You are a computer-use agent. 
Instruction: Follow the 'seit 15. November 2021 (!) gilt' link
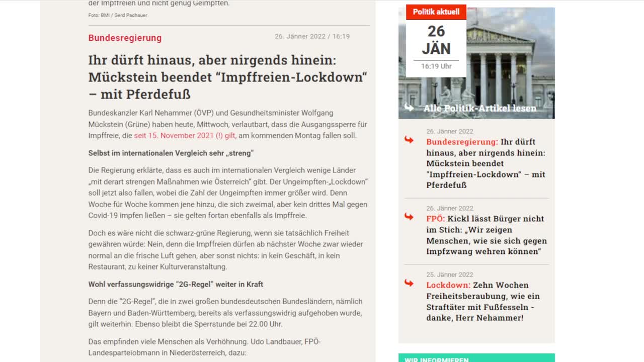185,135
